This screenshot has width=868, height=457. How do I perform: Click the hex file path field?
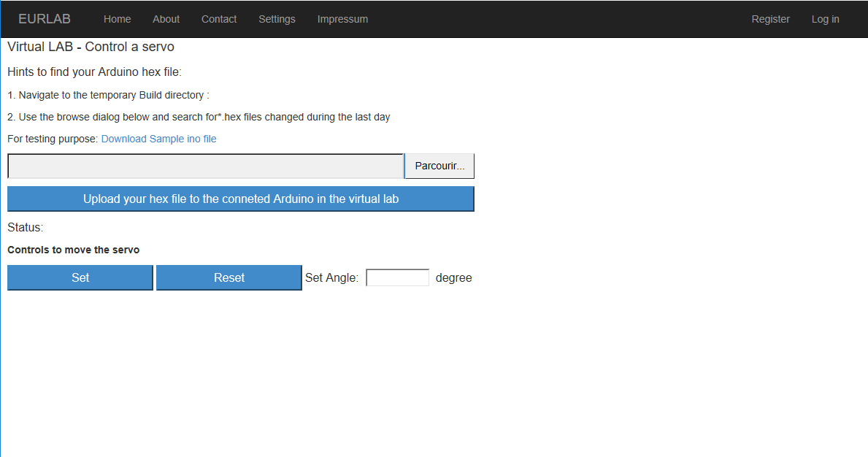click(x=205, y=166)
